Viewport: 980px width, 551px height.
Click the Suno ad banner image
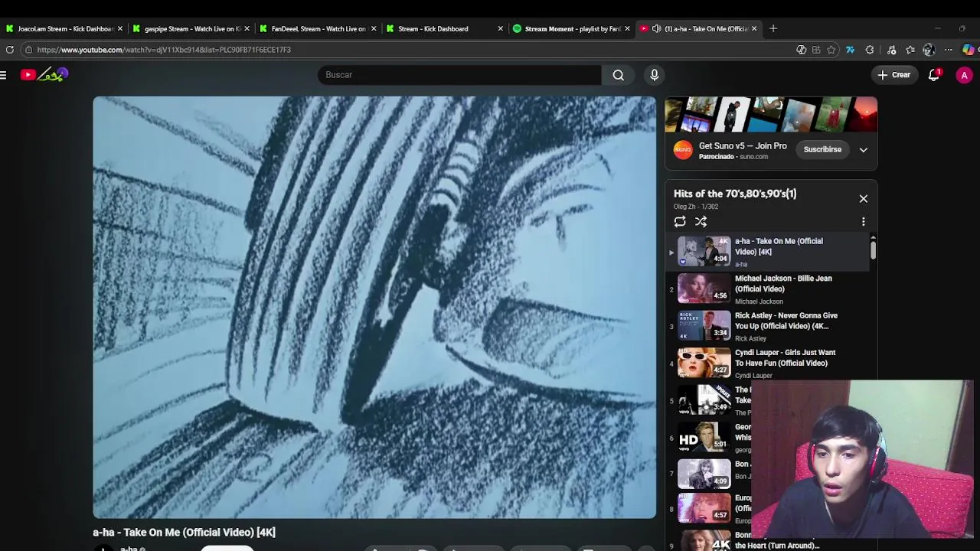771,115
